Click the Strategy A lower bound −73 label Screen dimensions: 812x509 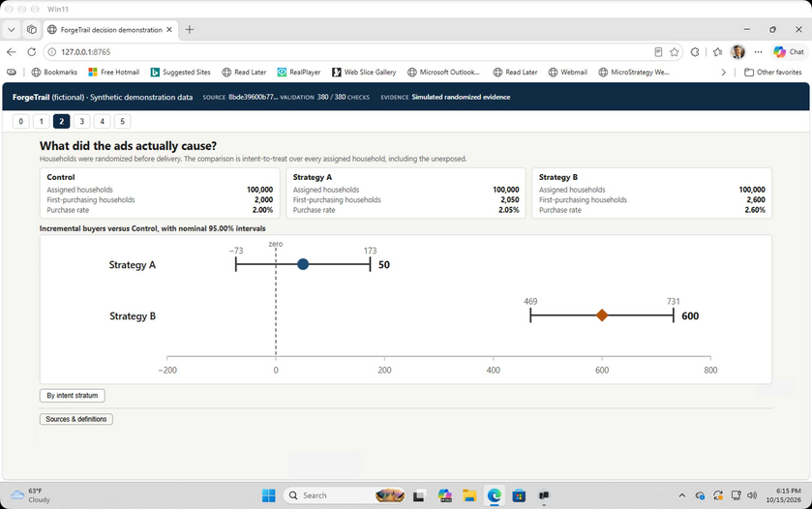236,251
